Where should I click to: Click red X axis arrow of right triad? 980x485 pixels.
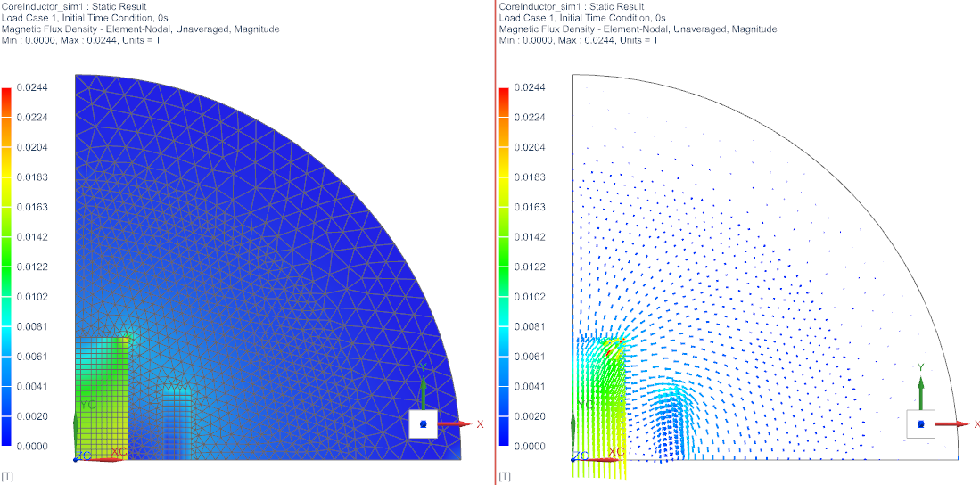point(951,424)
